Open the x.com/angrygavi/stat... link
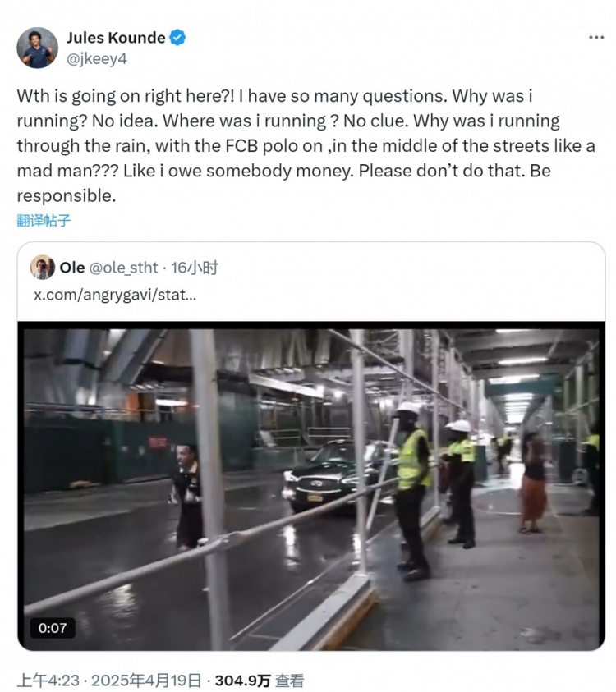616x692 pixels. click(x=114, y=294)
